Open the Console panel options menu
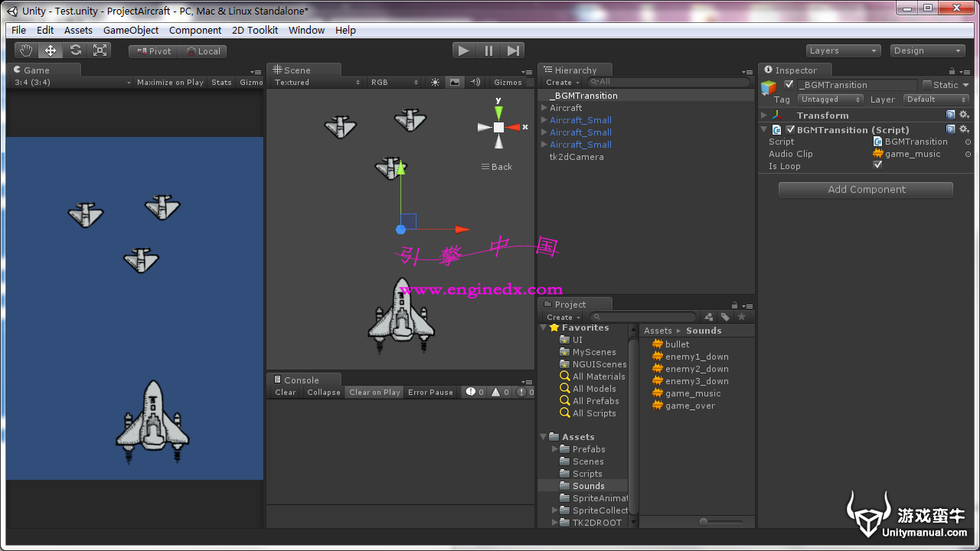 coord(527,381)
